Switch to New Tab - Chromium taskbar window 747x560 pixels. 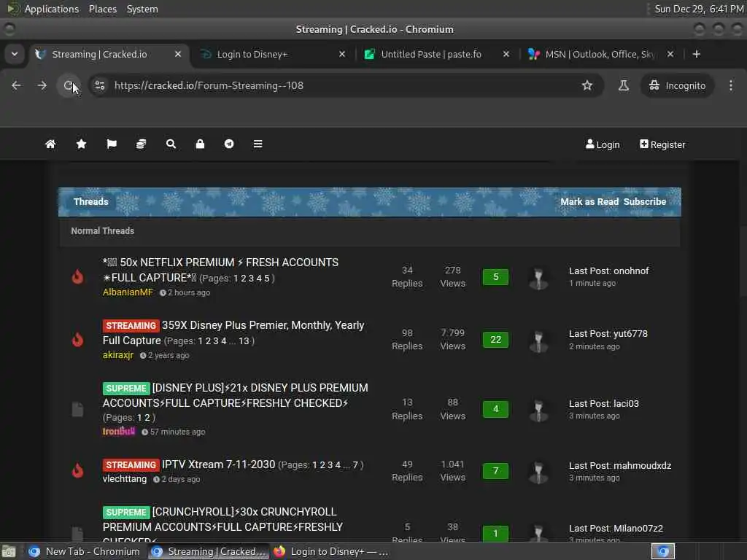(x=84, y=551)
